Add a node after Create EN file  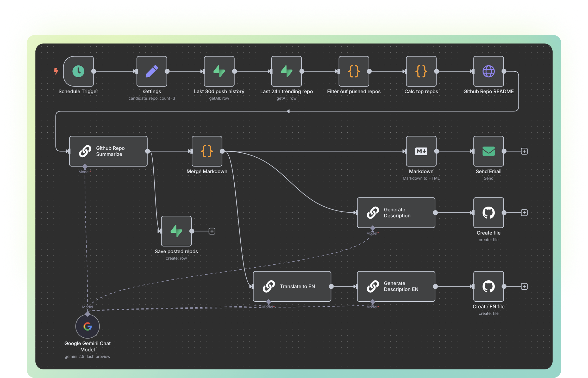coord(524,286)
